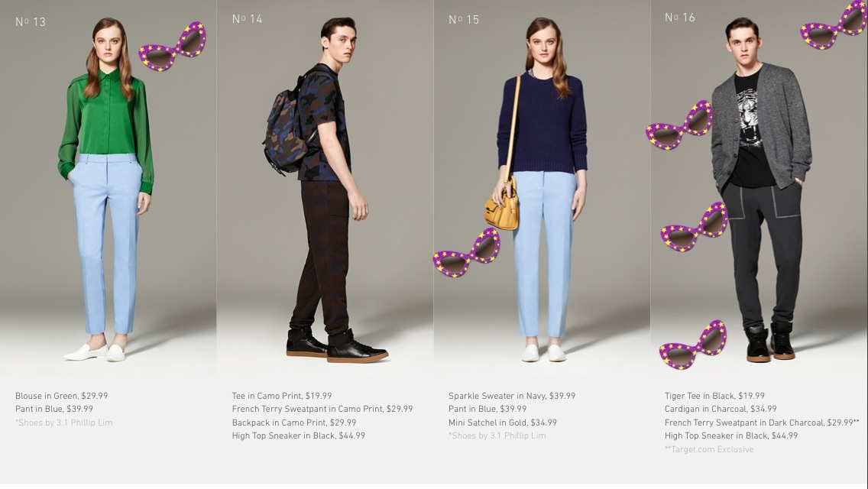The height and width of the screenshot is (489, 868).
Task: Click the Target.com Exclusive footnote
Action: coord(709,450)
